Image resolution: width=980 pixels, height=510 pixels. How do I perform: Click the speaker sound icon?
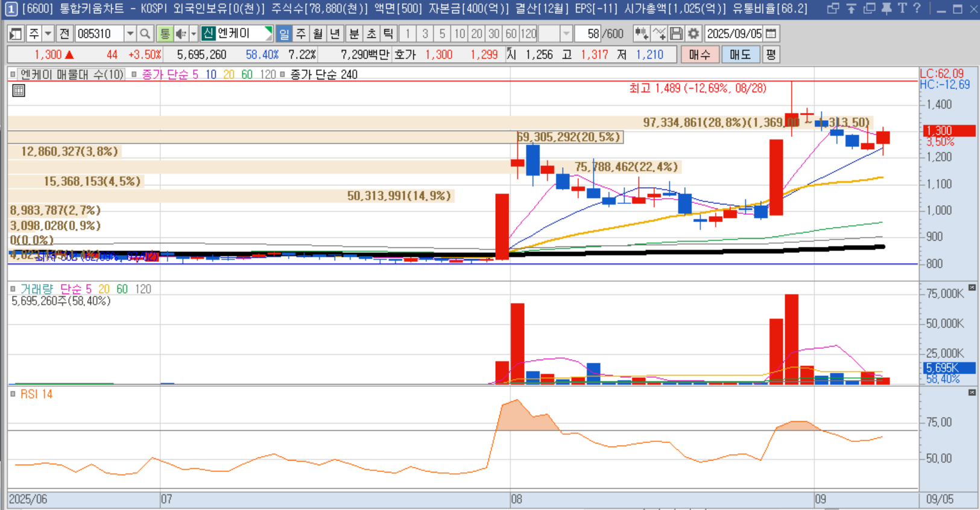[180, 34]
